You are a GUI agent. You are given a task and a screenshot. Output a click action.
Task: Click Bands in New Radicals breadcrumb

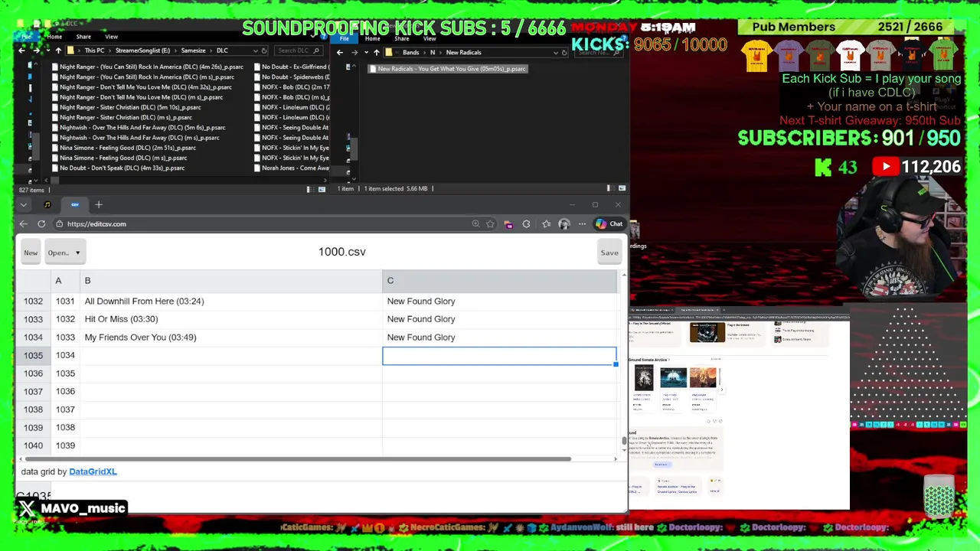pos(411,53)
